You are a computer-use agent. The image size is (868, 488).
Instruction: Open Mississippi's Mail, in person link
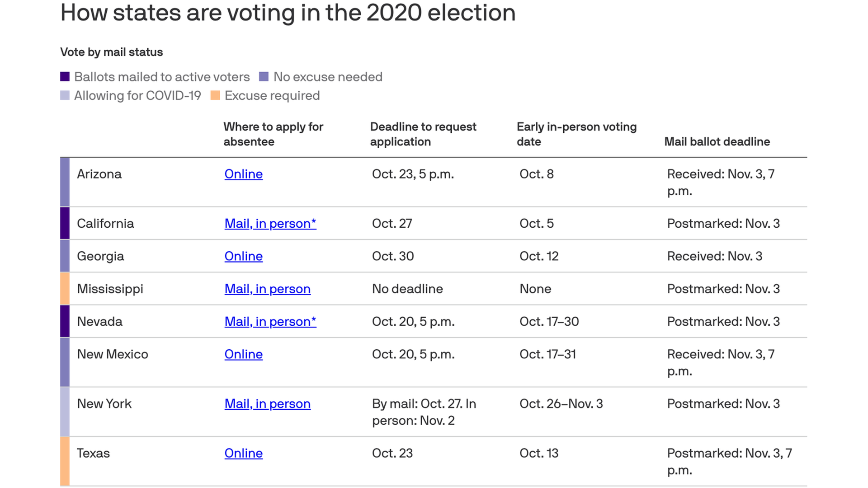[268, 289]
